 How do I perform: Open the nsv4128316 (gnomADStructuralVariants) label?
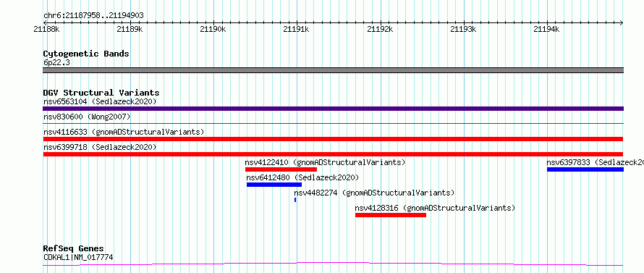click(x=435, y=208)
